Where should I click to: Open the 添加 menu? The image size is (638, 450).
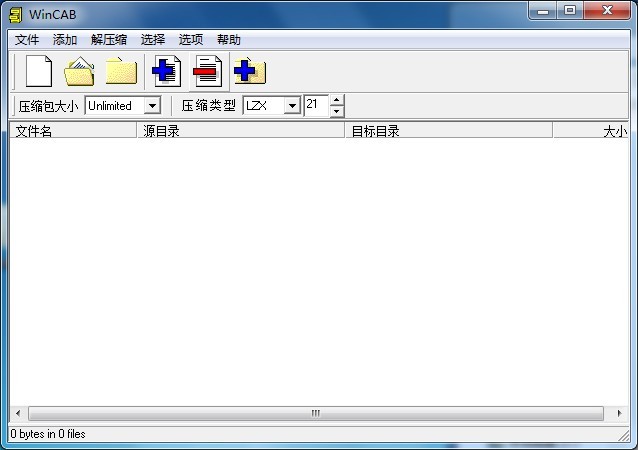click(x=65, y=40)
